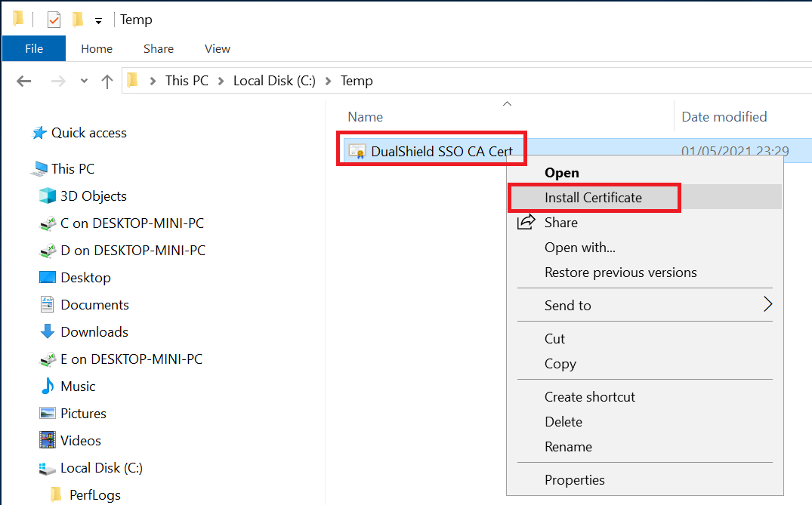Click the chevron after This PC in address bar
The width and height of the screenshot is (812, 505).
pyautogui.click(x=221, y=81)
